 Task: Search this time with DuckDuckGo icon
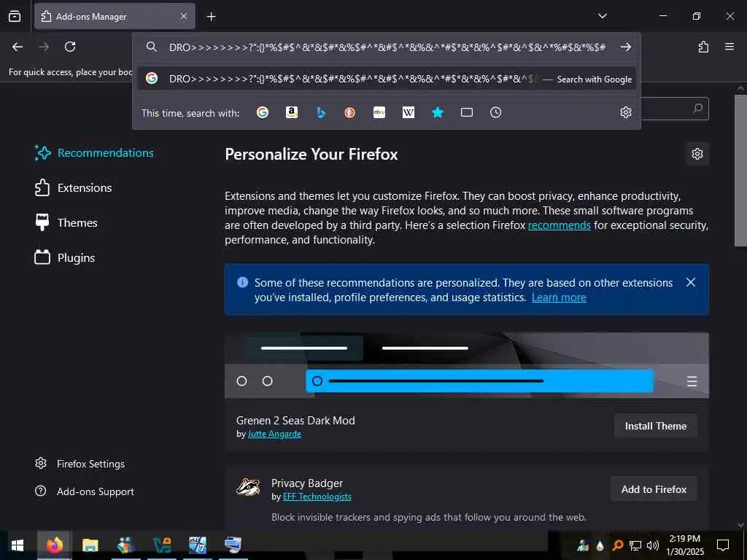pos(349,112)
